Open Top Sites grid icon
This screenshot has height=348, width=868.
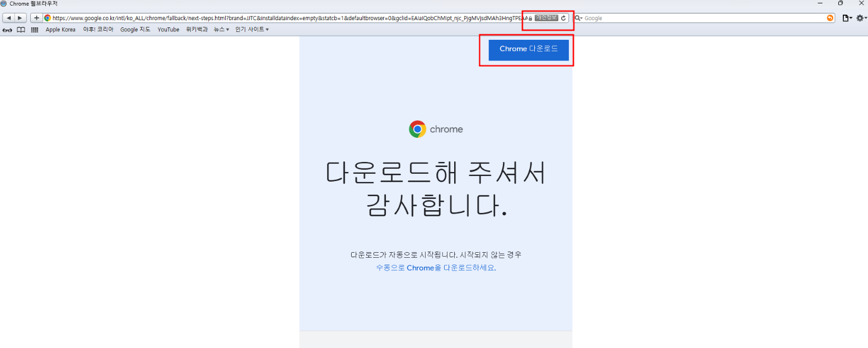tap(35, 30)
